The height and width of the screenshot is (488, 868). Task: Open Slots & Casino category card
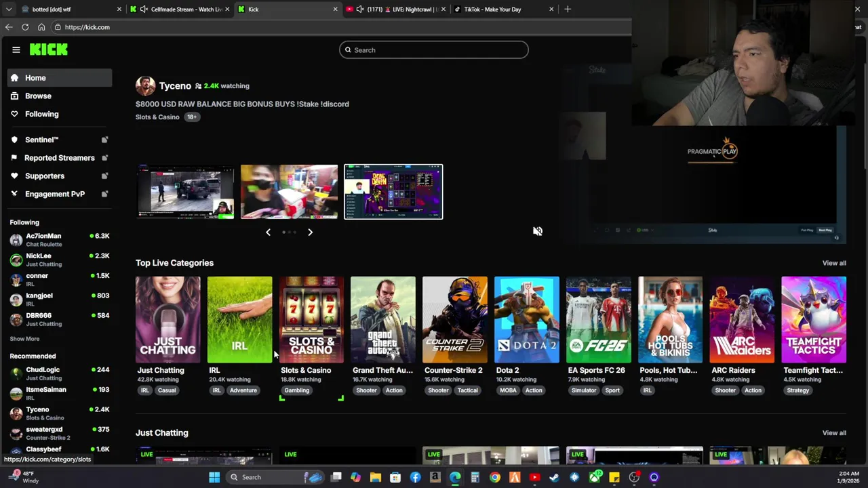[311, 320]
